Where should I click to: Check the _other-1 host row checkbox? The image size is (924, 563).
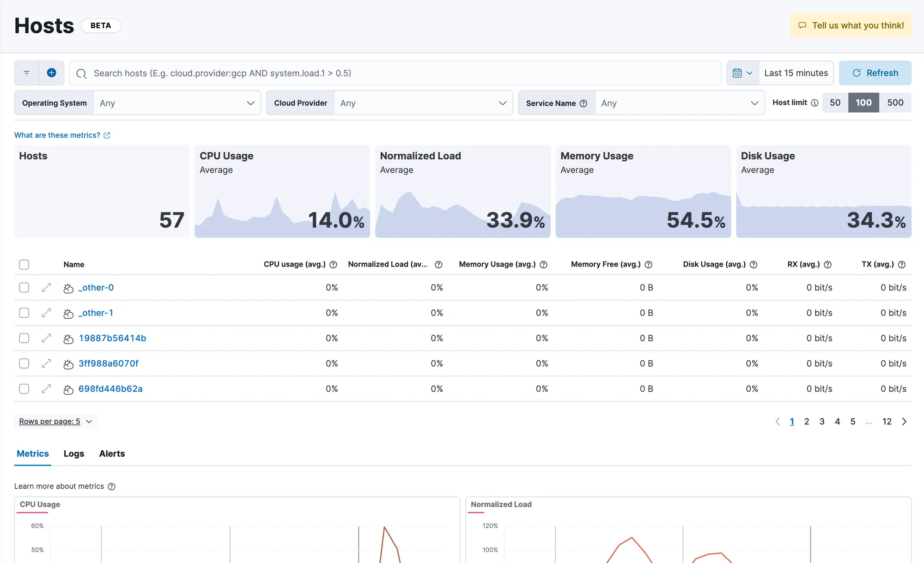pyautogui.click(x=24, y=313)
